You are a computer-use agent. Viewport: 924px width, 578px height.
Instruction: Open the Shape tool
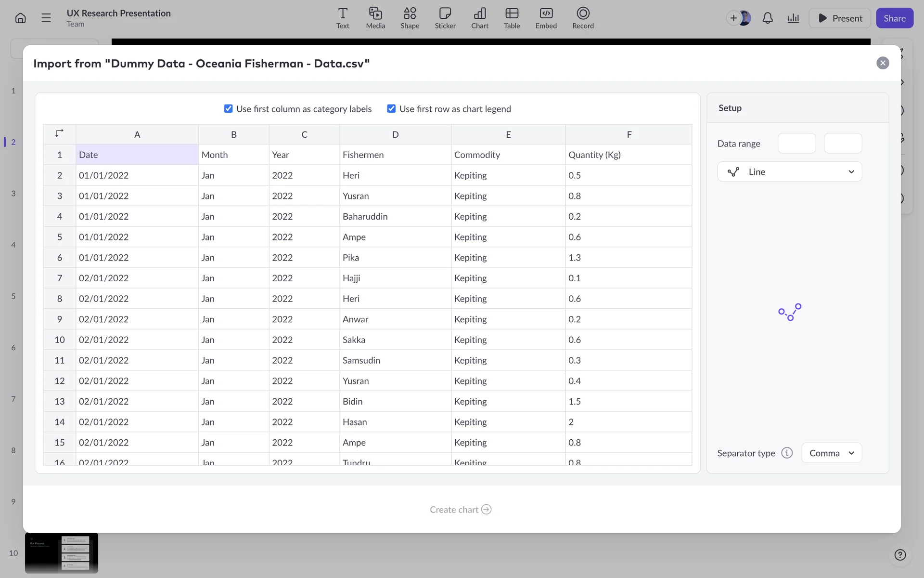click(410, 18)
